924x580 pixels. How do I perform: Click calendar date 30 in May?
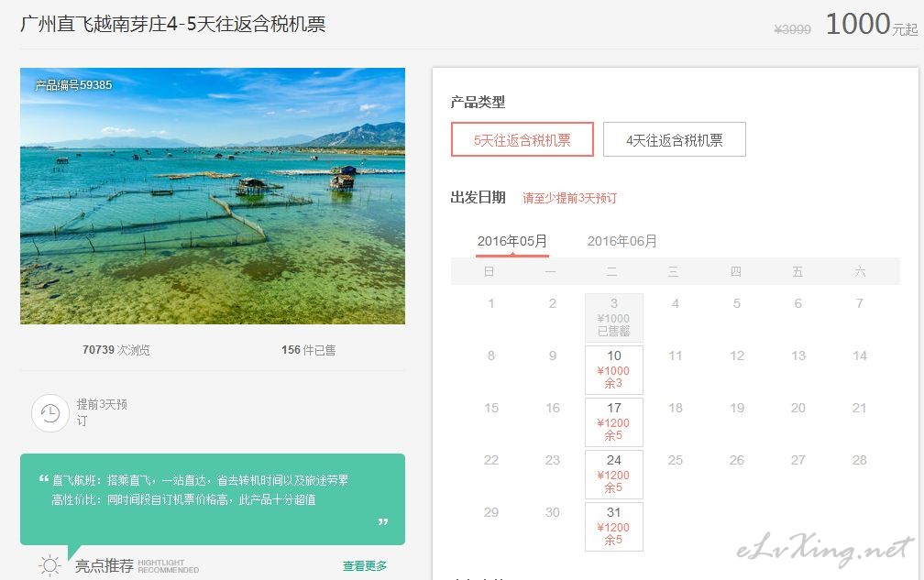pos(552,512)
